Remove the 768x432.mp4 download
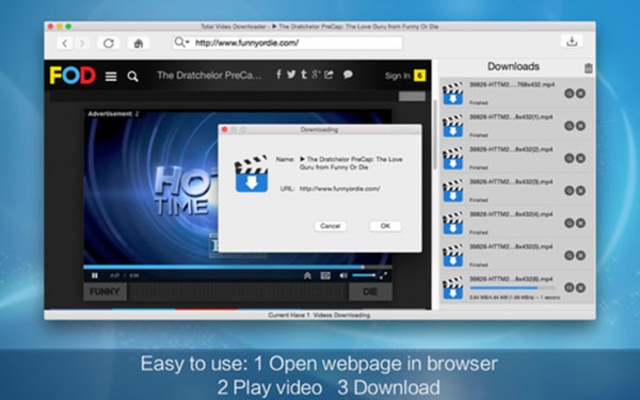This screenshot has height=400, width=640. click(x=580, y=93)
